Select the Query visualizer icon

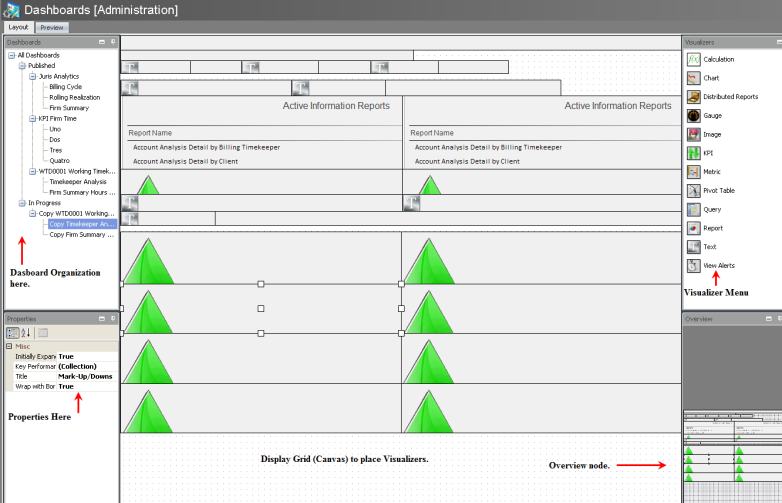pyautogui.click(x=694, y=209)
